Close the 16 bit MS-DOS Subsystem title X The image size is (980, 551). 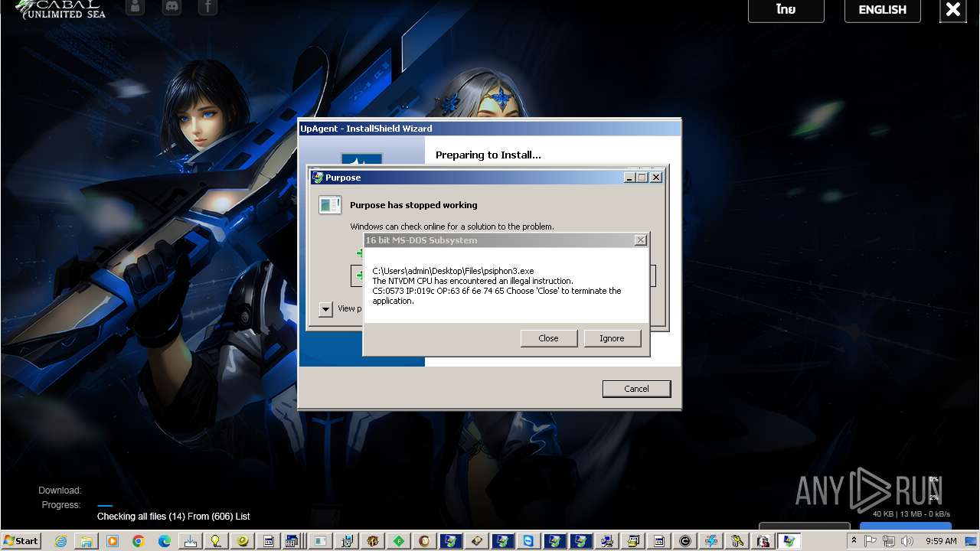(x=641, y=240)
